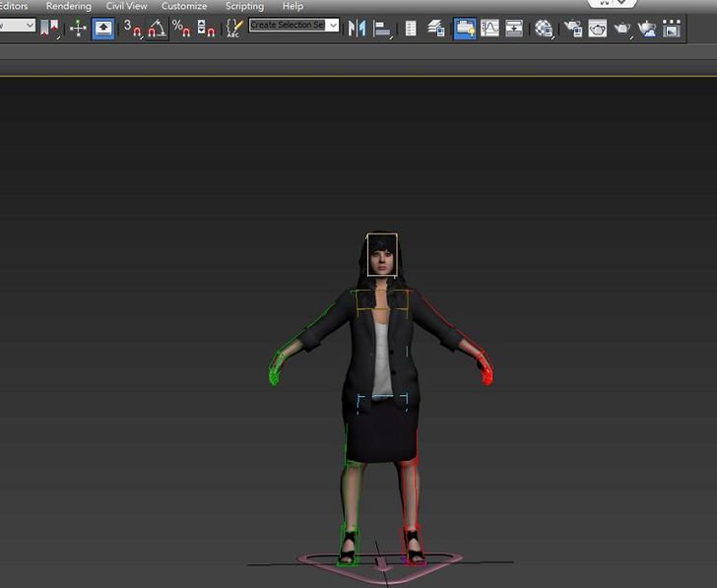Screen dimensions: 717x588
Task: Toggle the Angle Snap button
Action: click(158, 29)
